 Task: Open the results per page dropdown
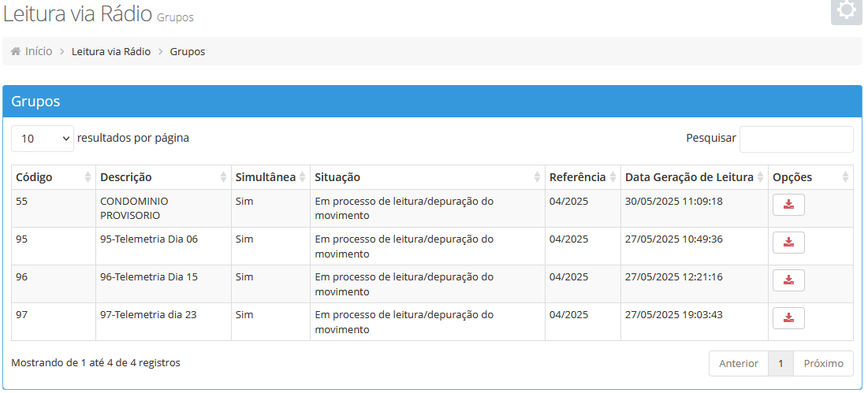coord(43,138)
